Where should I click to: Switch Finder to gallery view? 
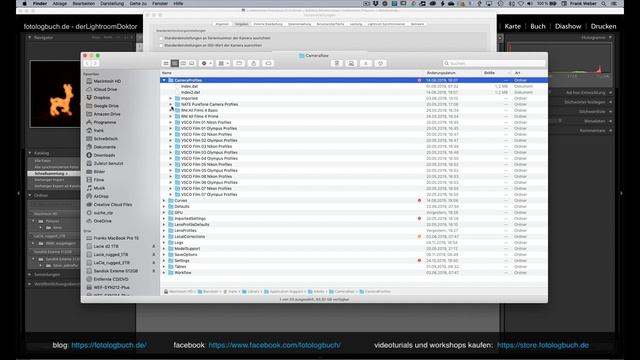[192, 63]
